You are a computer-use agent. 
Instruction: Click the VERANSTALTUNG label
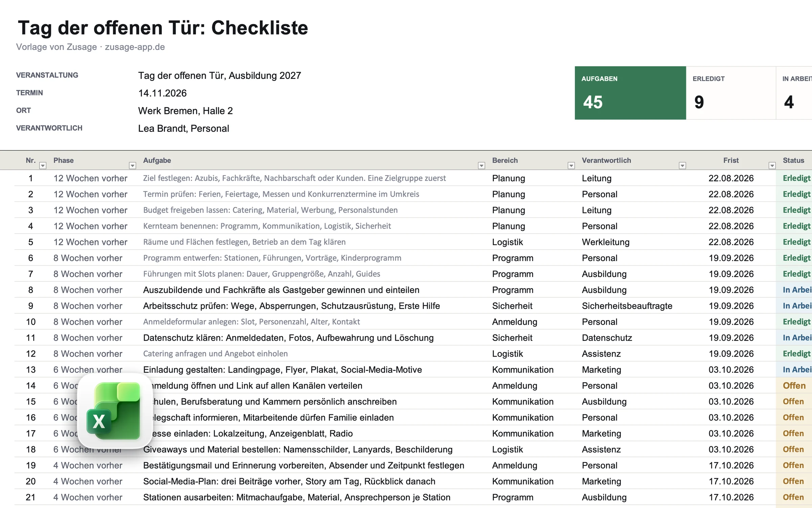tap(47, 75)
